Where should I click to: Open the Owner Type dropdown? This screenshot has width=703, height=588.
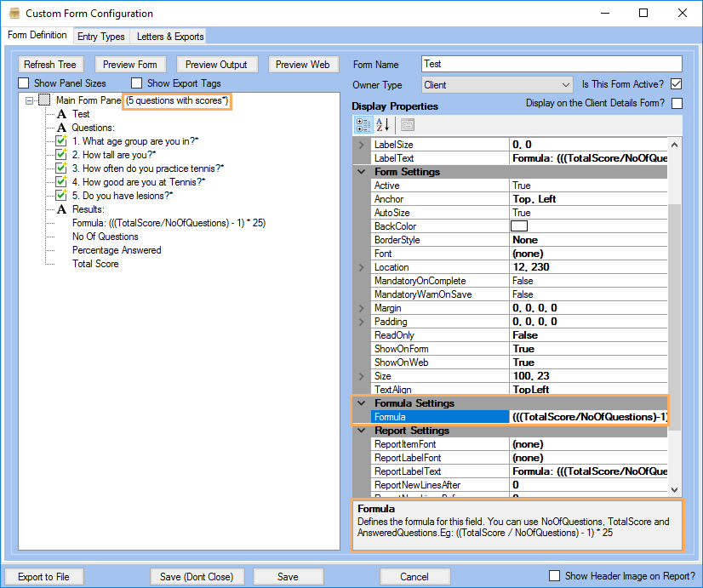(x=565, y=85)
